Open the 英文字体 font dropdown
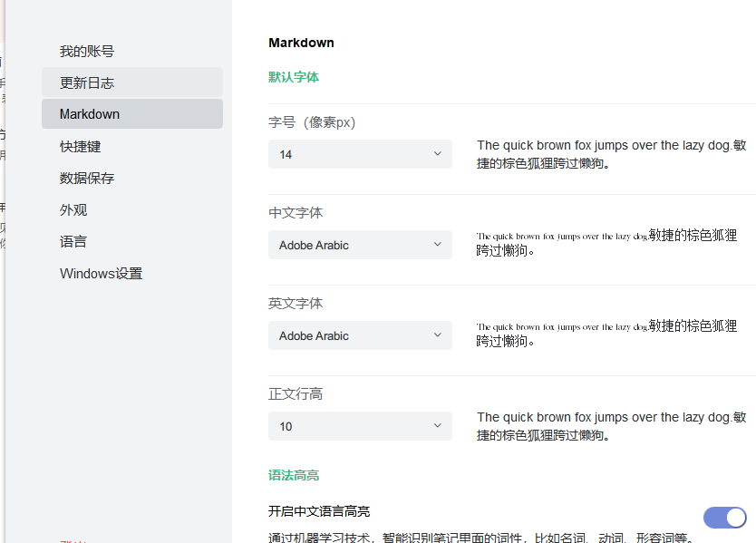The width and height of the screenshot is (756, 543). (x=360, y=335)
